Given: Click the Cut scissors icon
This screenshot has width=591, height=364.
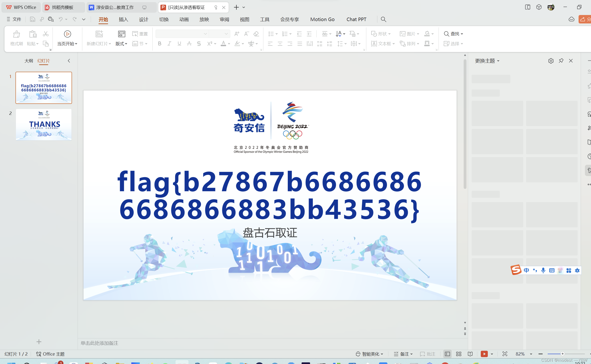Looking at the screenshot, I should click(45, 34).
